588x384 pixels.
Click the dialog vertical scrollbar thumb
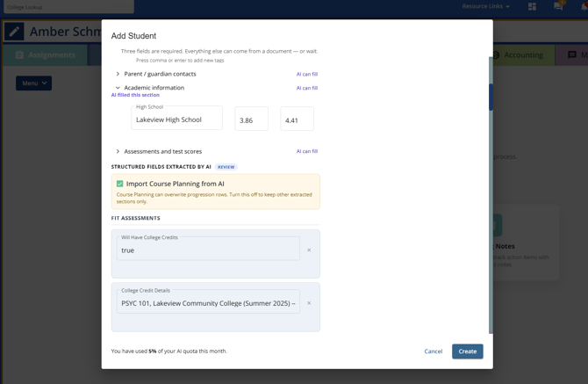pos(491,98)
